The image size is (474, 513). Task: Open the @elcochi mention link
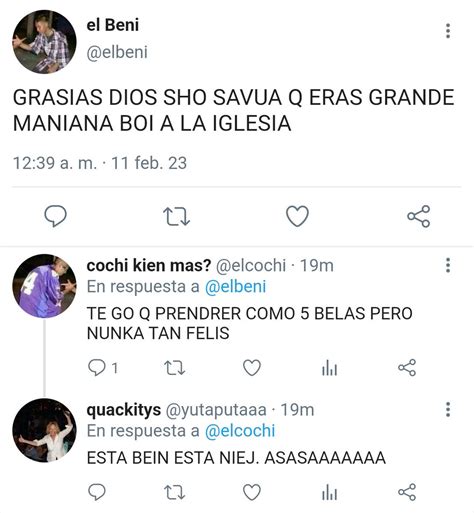point(240,431)
